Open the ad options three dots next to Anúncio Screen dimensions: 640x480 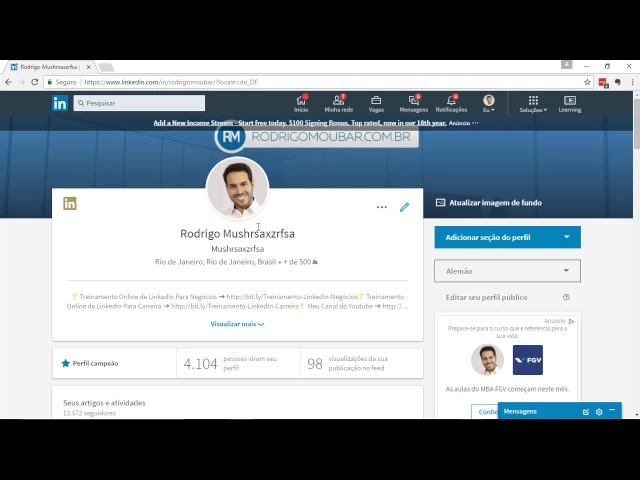475,123
